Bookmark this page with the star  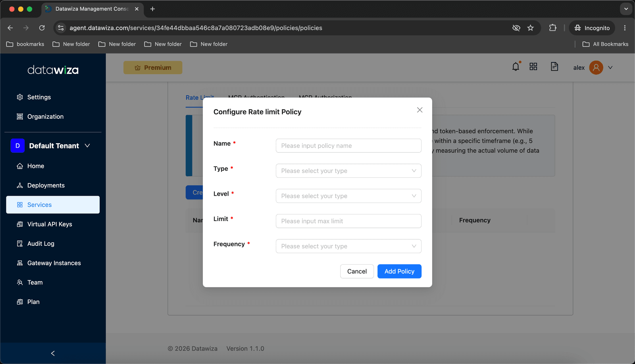(531, 28)
